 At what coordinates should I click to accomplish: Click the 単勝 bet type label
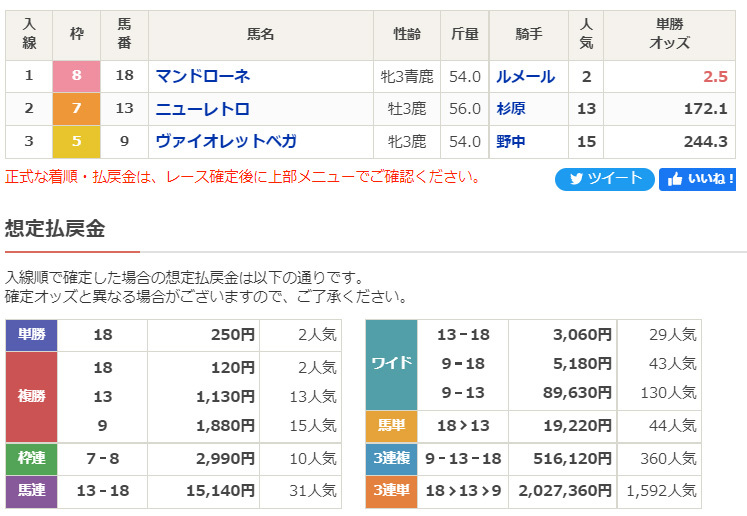32,335
